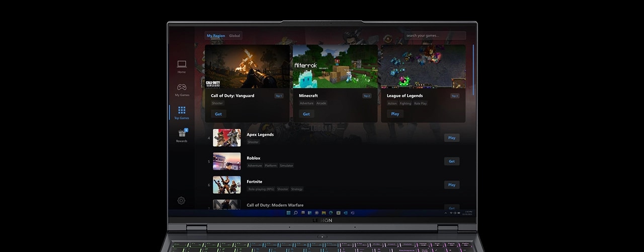Open Widgets icon on the taskbar
Viewport: 644px width, 252px height.
pos(310,213)
